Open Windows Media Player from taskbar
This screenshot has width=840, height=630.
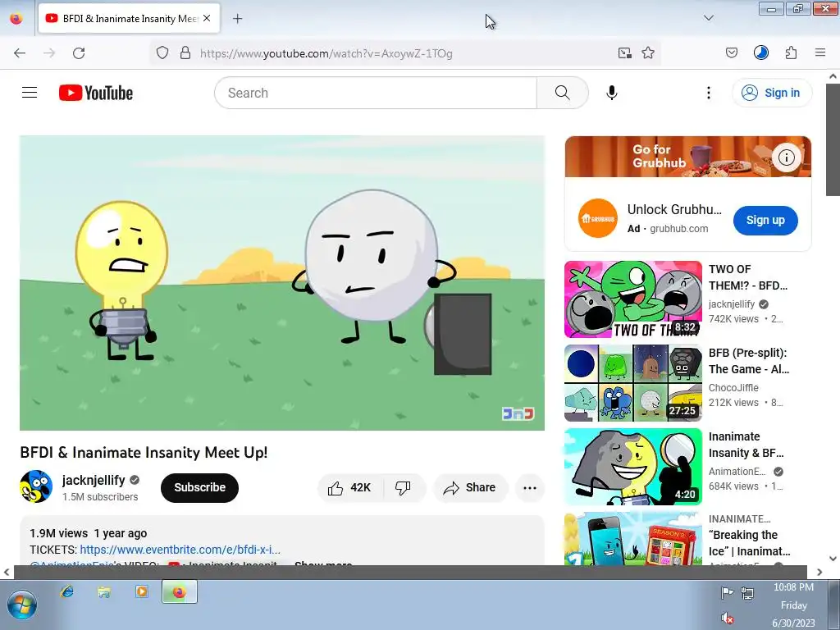point(142,591)
